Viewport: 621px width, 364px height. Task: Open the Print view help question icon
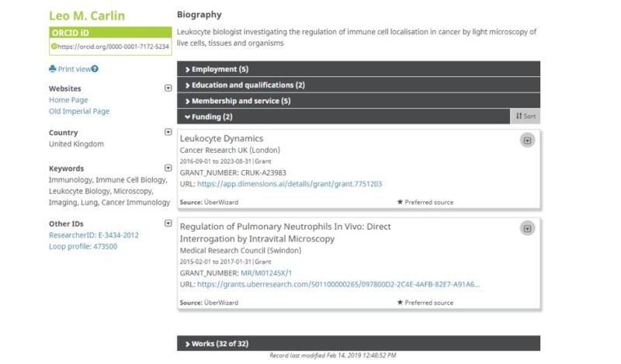[x=95, y=69]
